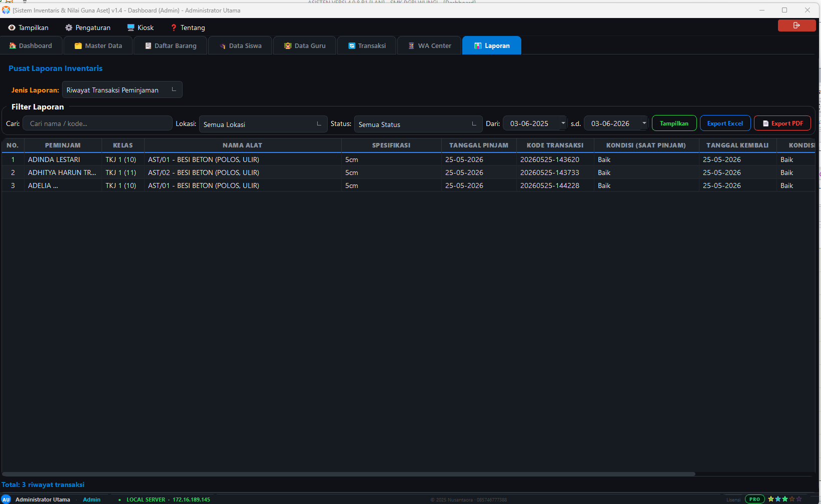Sort by the SPESIFIKASI column header
The width and height of the screenshot is (821, 504).
coord(391,145)
